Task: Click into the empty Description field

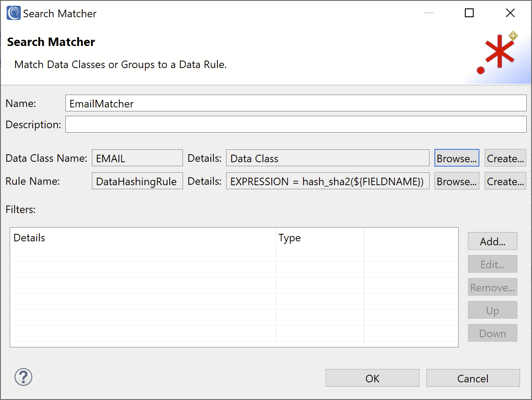Action: click(296, 124)
